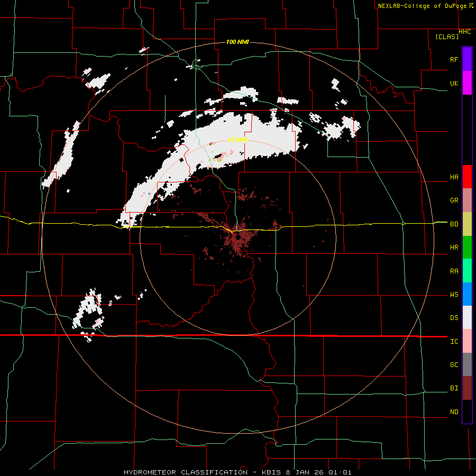
Task: Click the RF legend label
Action: tap(454, 59)
